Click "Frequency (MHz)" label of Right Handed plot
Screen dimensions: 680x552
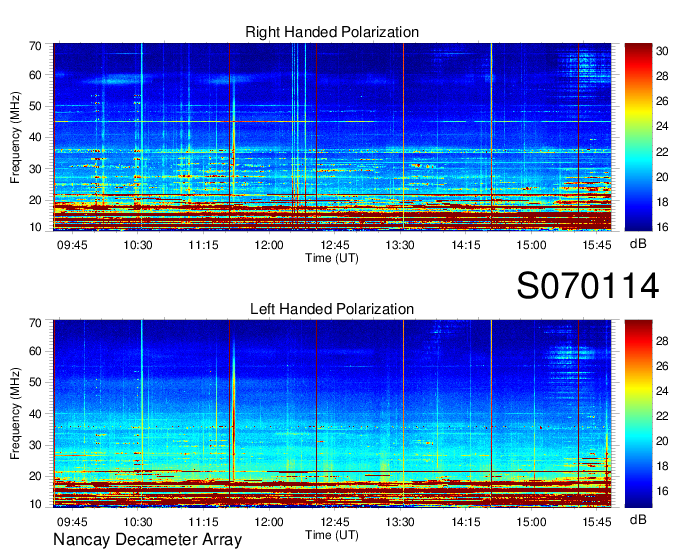[x=15, y=137]
